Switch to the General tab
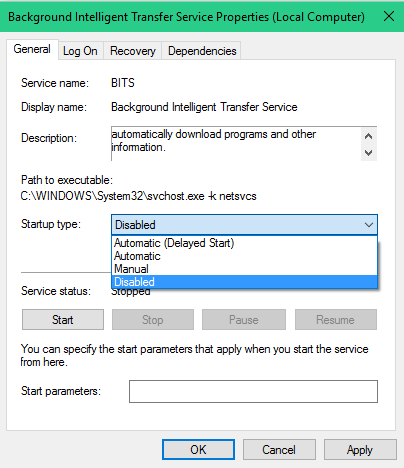Screen dimensions: 404x468 pos(32,49)
